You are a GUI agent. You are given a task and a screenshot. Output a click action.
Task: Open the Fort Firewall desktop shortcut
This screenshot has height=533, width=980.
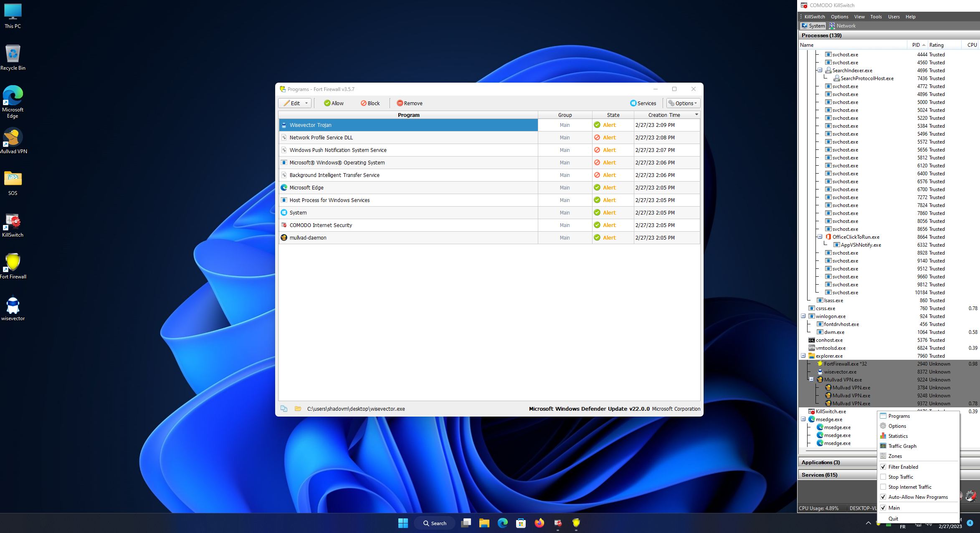click(13, 265)
